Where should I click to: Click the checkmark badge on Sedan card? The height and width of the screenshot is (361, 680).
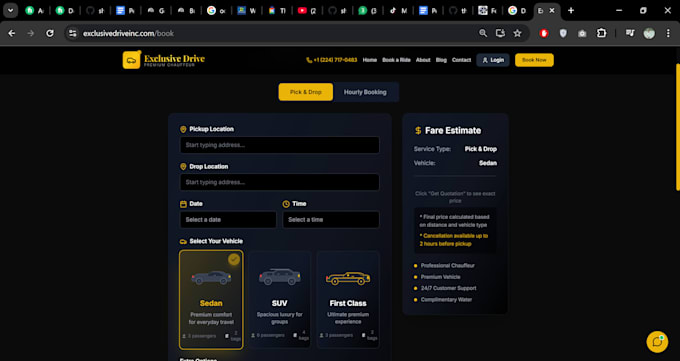(234, 259)
